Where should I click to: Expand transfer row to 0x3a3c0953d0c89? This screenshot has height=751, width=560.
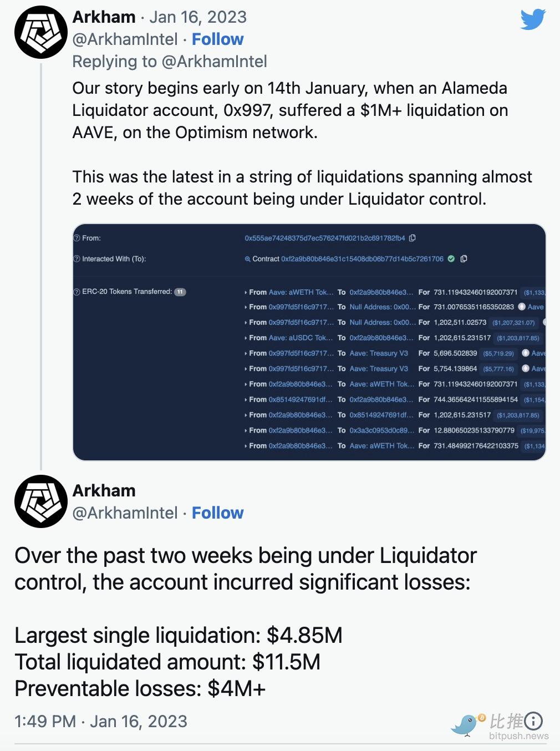pos(246,430)
